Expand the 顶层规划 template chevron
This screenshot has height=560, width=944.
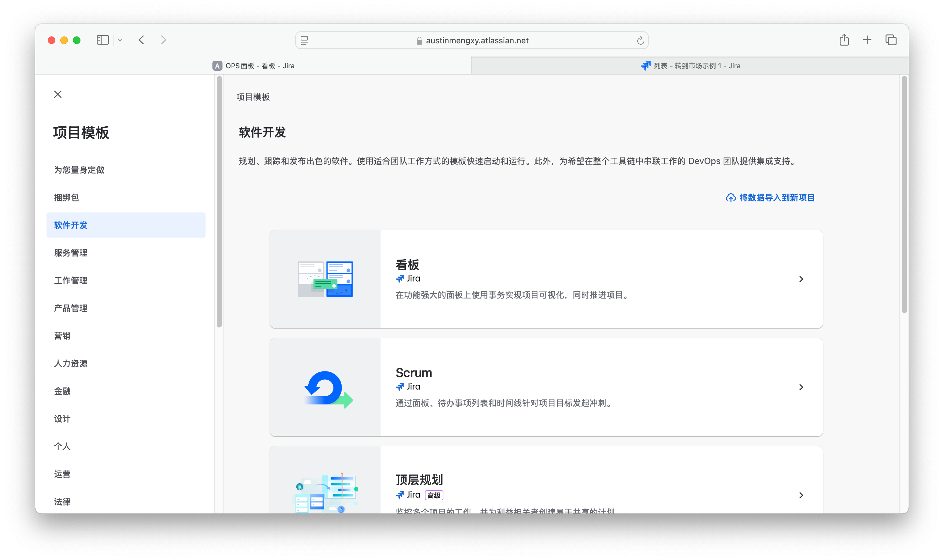[x=801, y=495]
